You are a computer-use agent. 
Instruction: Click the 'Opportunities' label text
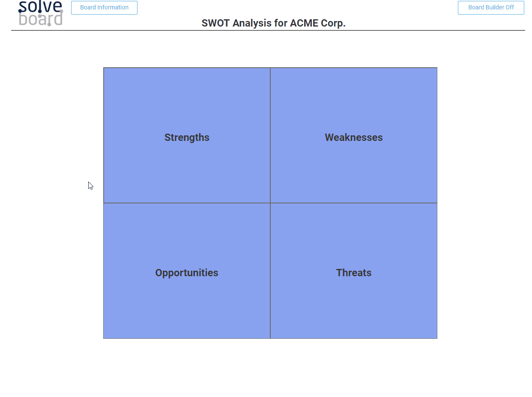point(187,273)
